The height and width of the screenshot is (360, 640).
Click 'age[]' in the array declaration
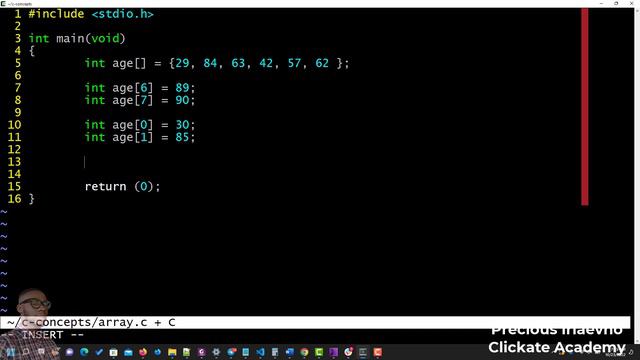[129, 63]
